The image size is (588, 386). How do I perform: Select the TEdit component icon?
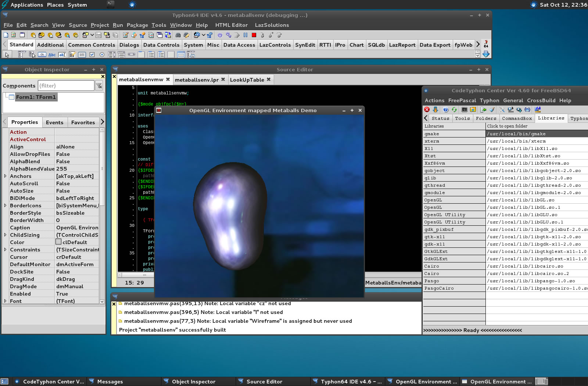tap(62, 55)
